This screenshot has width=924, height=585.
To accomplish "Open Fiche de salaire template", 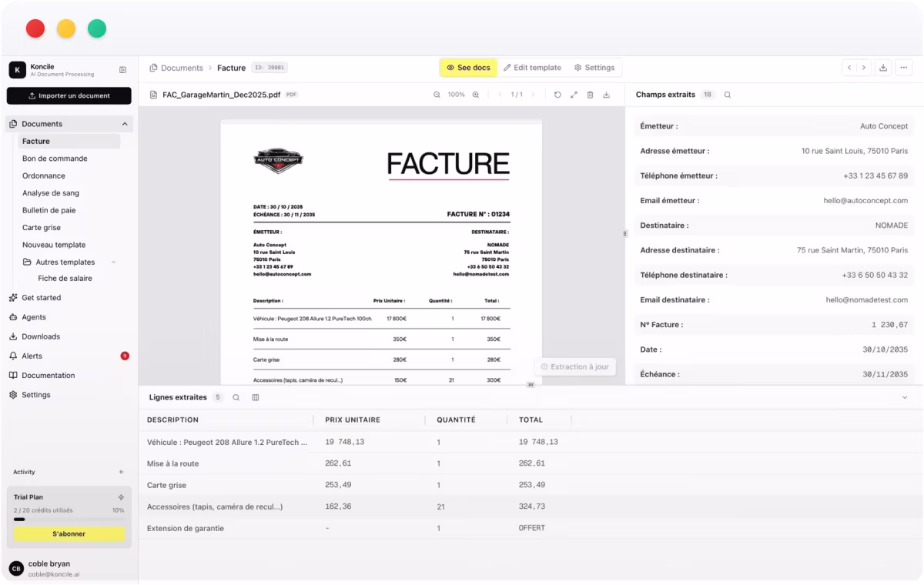I will (65, 279).
